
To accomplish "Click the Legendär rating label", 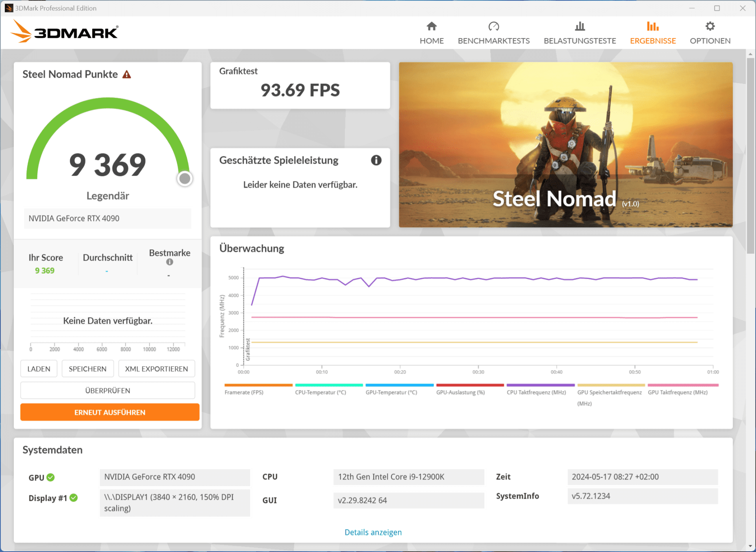I will tap(107, 196).
